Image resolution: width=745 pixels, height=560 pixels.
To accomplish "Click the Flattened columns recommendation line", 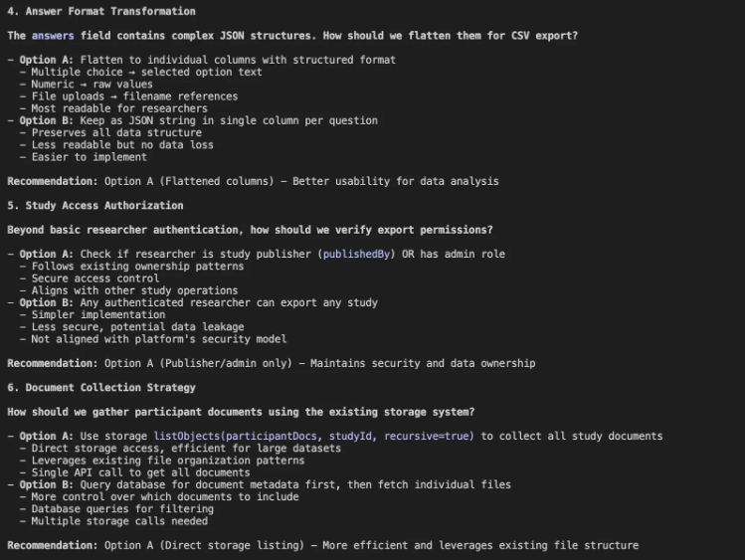I will [x=253, y=181].
